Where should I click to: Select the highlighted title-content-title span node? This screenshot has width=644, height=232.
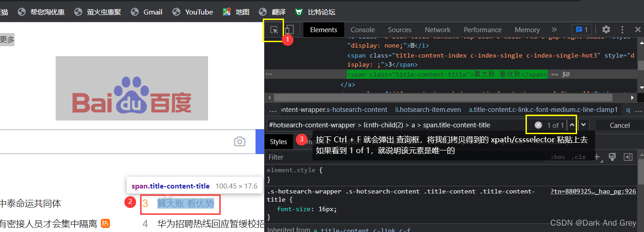[447, 74]
